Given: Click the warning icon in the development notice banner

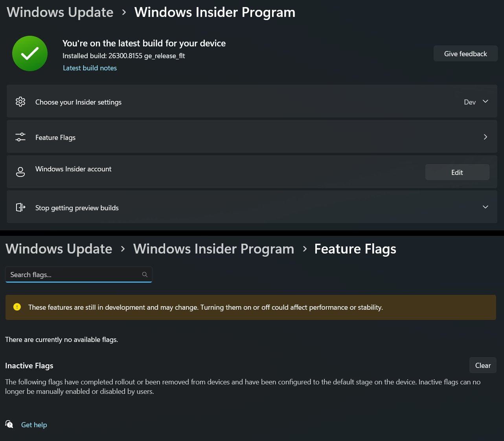Looking at the screenshot, I should (17, 307).
